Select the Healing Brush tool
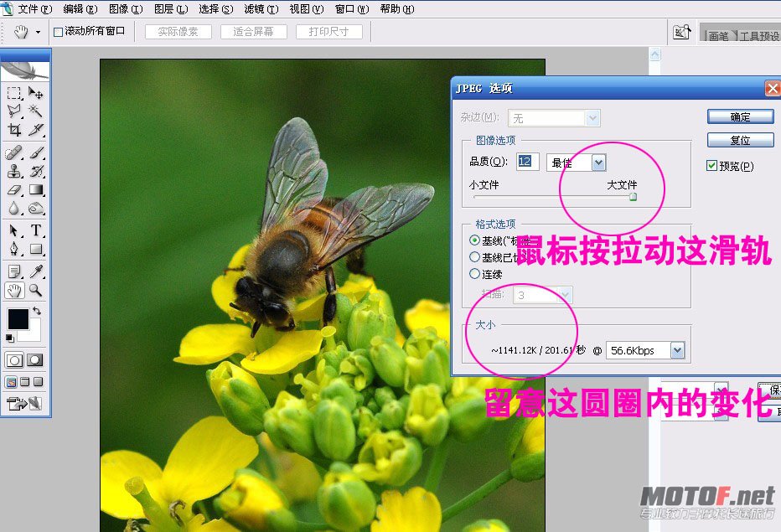The width and height of the screenshot is (781, 532). pos(14,152)
